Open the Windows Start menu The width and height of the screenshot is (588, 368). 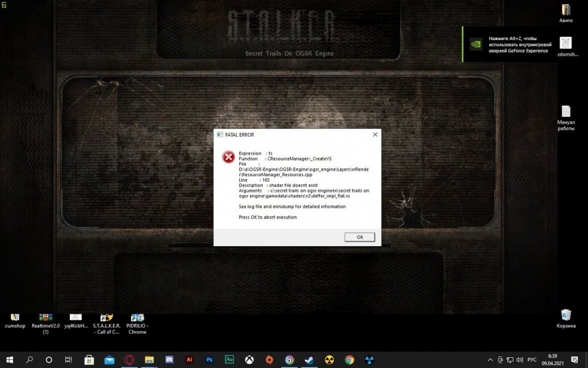(10, 360)
